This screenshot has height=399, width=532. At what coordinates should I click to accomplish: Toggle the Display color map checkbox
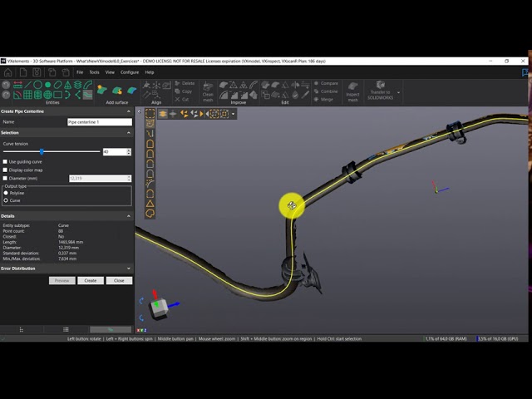coord(5,170)
